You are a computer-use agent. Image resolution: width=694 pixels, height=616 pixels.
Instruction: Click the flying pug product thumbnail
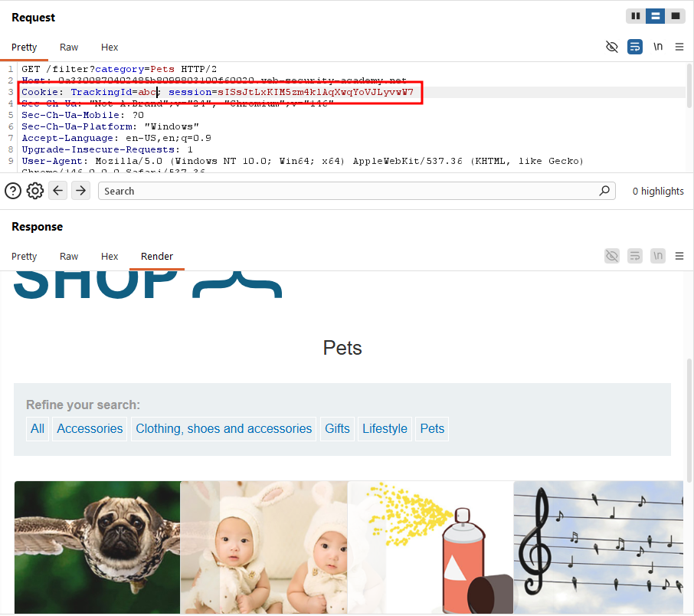97,547
